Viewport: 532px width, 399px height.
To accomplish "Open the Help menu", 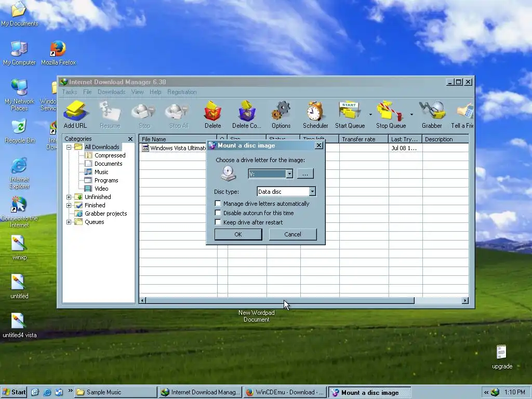I will [155, 92].
